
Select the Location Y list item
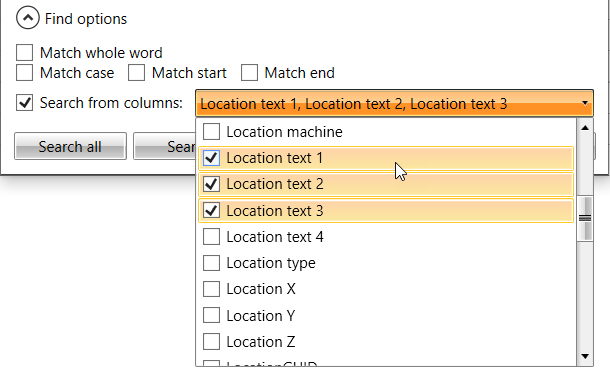(386, 316)
